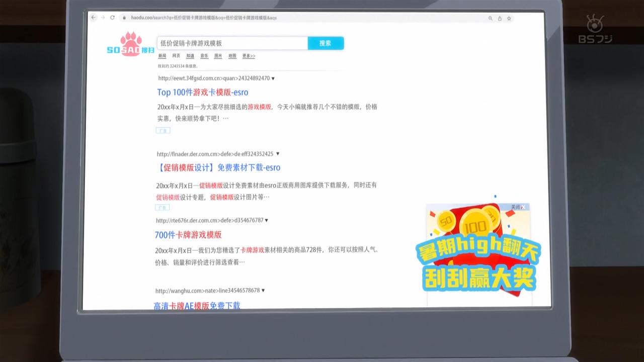Open the 700件卡牌游戏模版 result link
Image resolution: width=644 pixels, height=362 pixels.
click(x=188, y=235)
